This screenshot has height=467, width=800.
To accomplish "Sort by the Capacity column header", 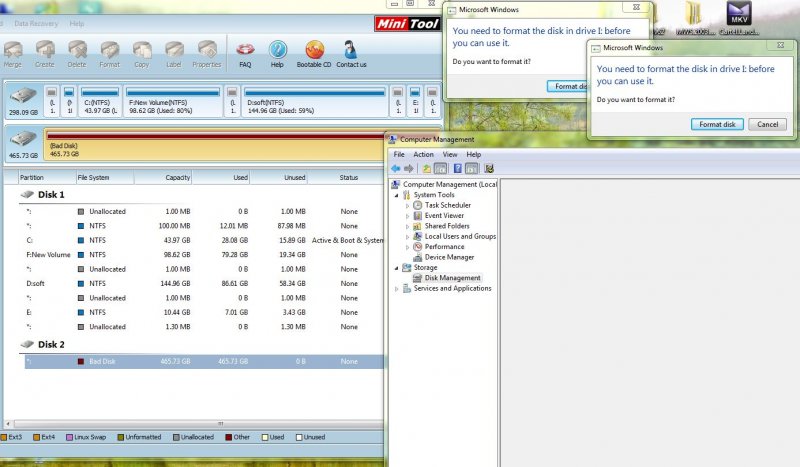I will pos(163,178).
